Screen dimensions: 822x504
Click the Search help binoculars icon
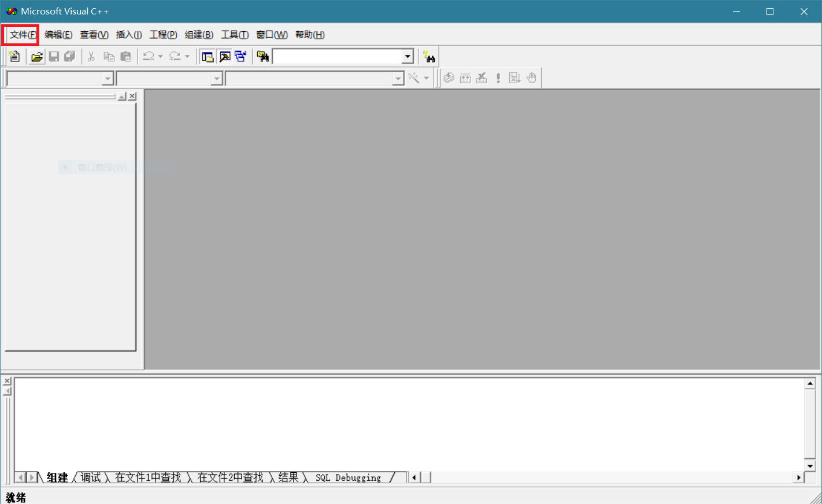pos(429,56)
